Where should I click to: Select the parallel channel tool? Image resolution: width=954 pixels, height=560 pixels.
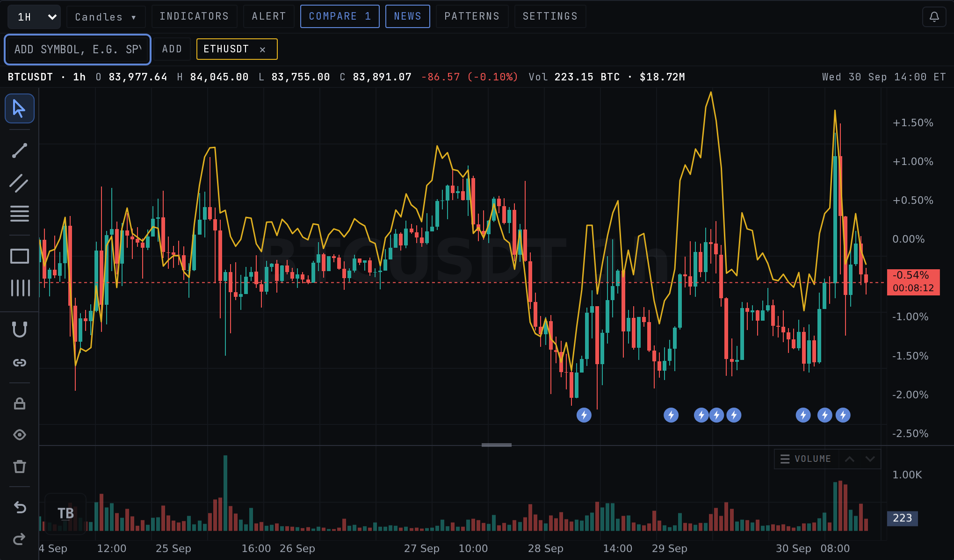click(20, 183)
